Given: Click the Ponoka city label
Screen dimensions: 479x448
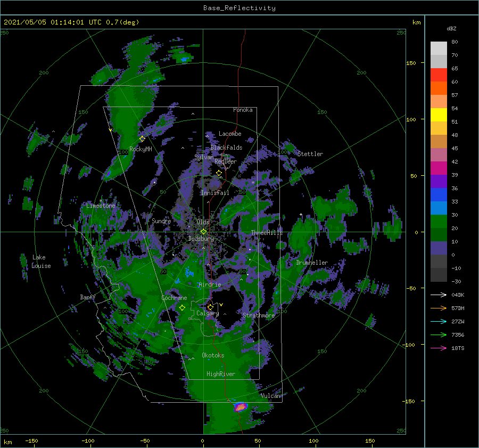Looking at the screenshot, I should [243, 110].
